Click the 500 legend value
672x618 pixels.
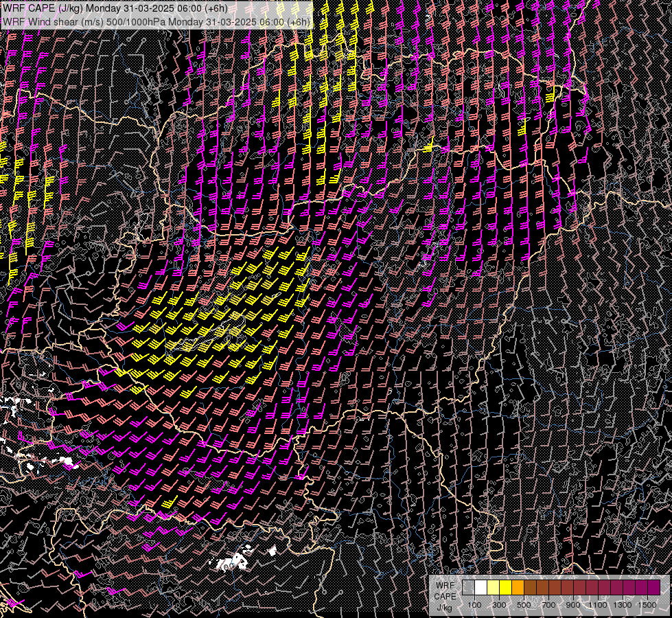pyautogui.click(x=524, y=605)
